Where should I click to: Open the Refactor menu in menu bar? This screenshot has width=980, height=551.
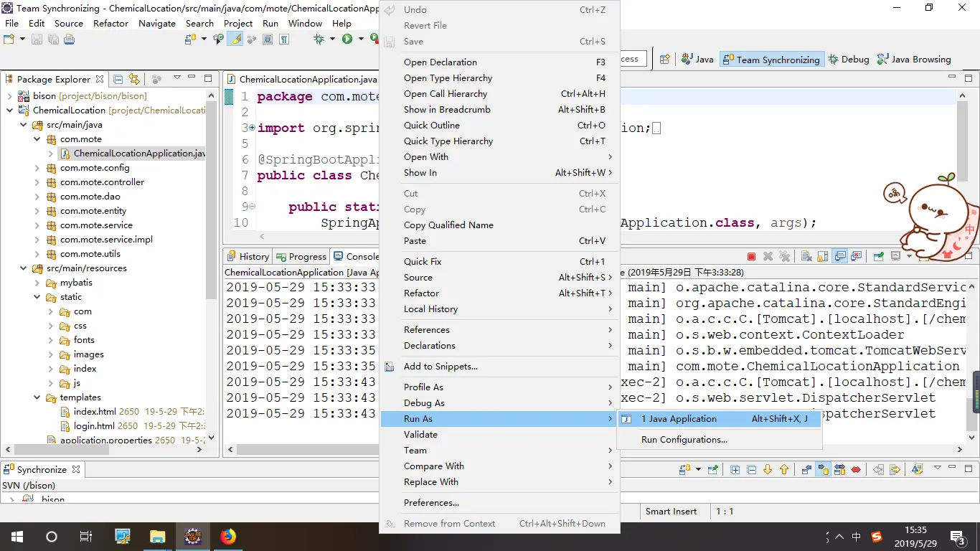tap(110, 23)
